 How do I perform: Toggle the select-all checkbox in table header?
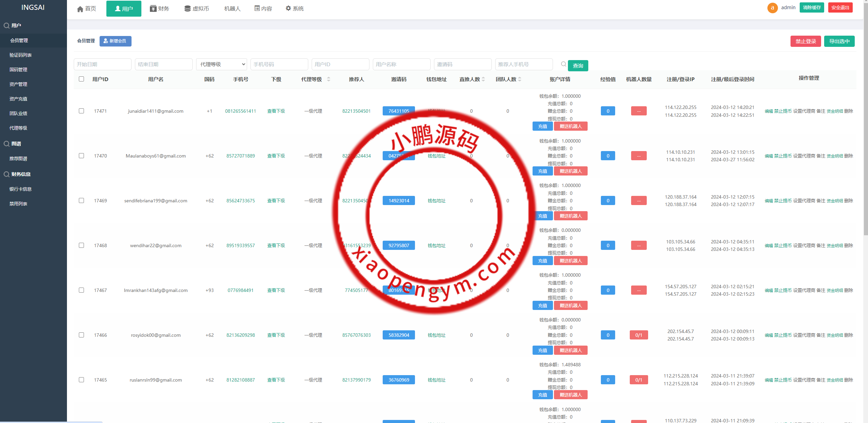pos(81,79)
